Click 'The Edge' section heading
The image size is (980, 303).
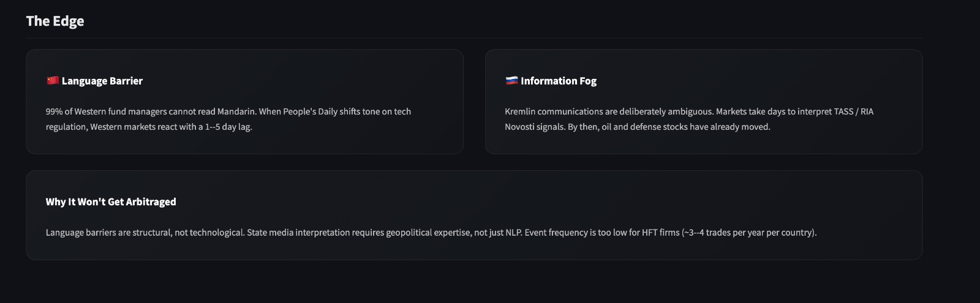pos(55,21)
